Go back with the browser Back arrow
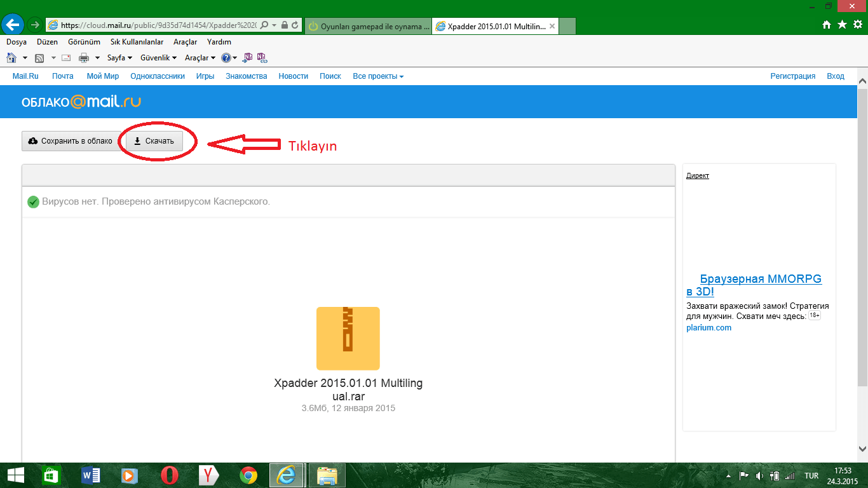 13,25
